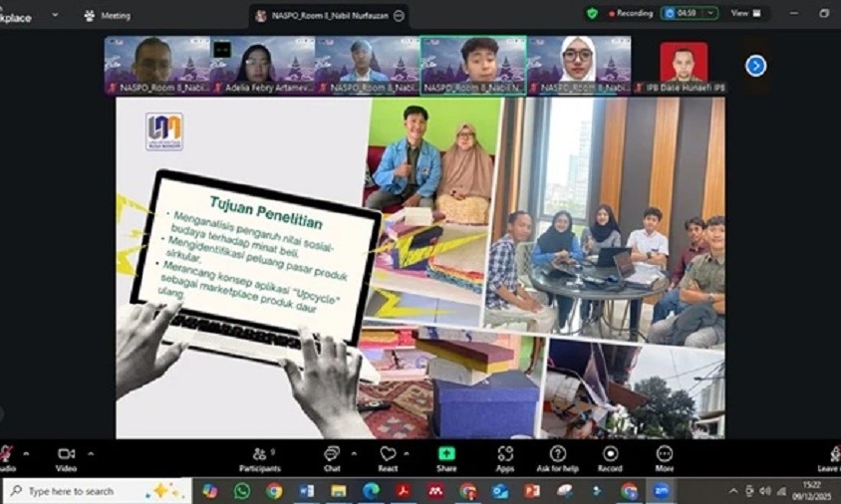This screenshot has height=504, width=841.
Task: Show hidden system tray icons
Action: [732, 491]
